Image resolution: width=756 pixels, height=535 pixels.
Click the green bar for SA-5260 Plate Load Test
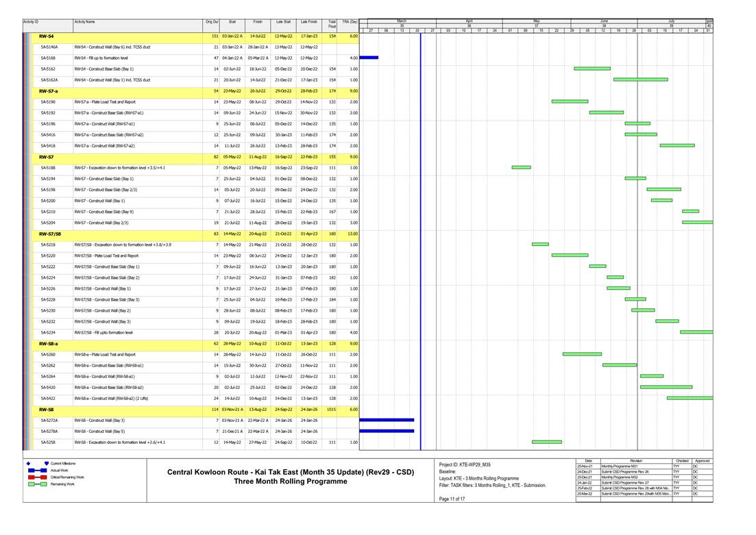pyautogui.click(x=581, y=354)
